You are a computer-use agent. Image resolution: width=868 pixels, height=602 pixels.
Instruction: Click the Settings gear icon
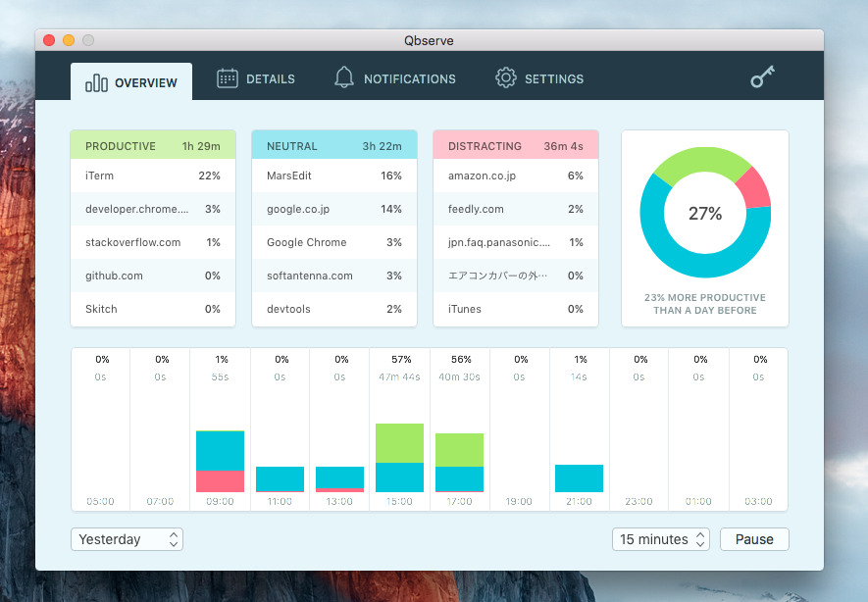[505, 78]
